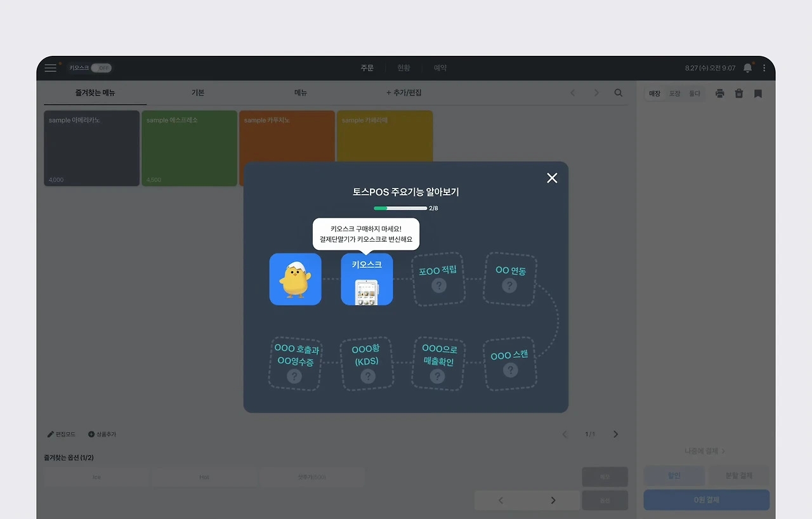812x519 pixels.
Task: Select the 메뉴 category tab
Action: (301, 93)
